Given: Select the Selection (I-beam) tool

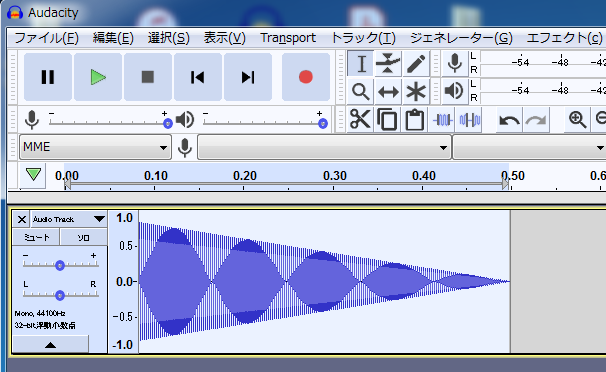Looking at the screenshot, I should tap(361, 64).
